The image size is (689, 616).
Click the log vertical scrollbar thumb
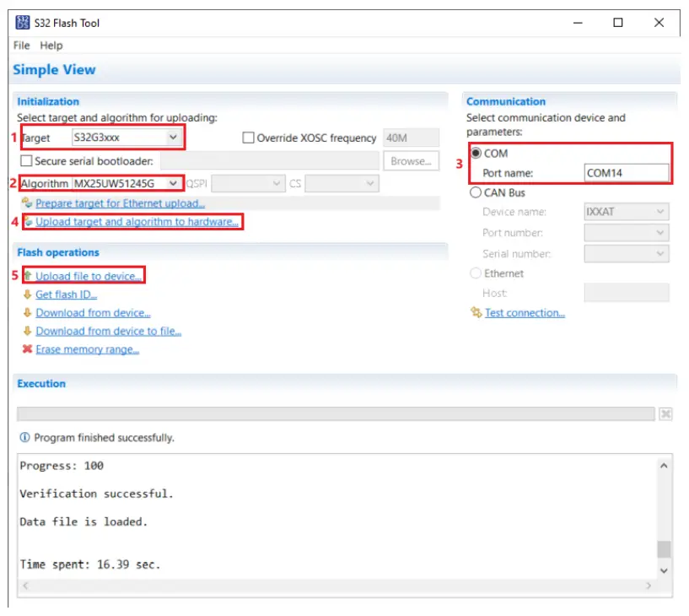pyautogui.click(x=664, y=549)
